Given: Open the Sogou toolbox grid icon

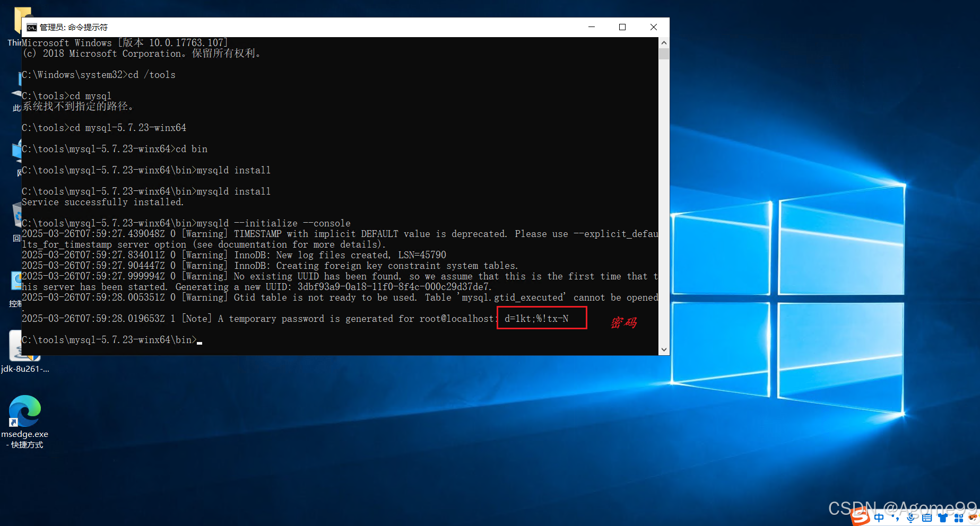Looking at the screenshot, I should (958, 518).
